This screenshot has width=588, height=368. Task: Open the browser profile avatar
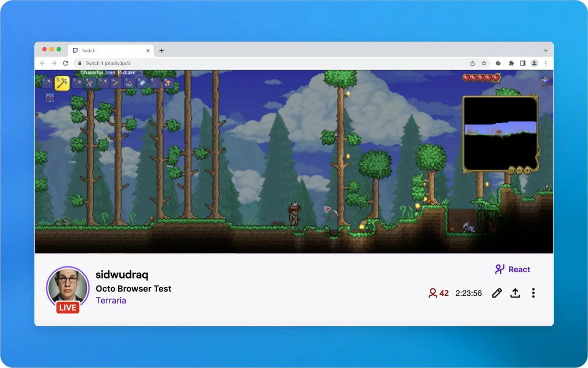pos(535,63)
